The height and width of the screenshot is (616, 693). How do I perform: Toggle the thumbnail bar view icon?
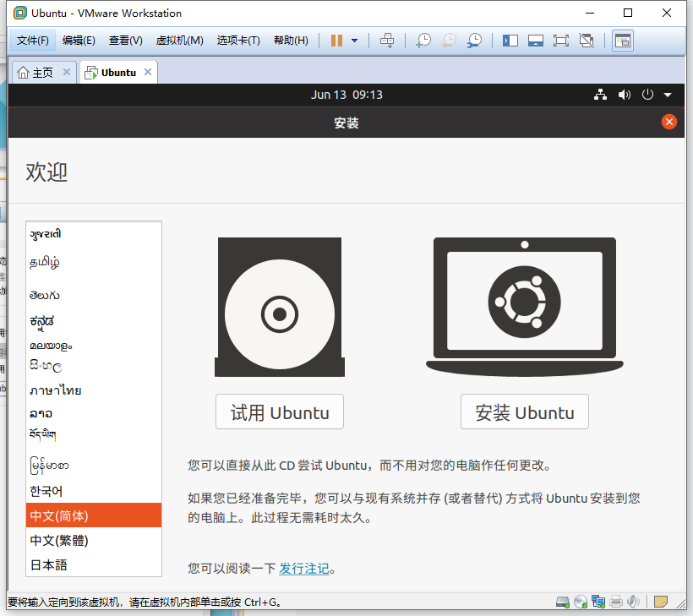pyautogui.click(x=536, y=41)
